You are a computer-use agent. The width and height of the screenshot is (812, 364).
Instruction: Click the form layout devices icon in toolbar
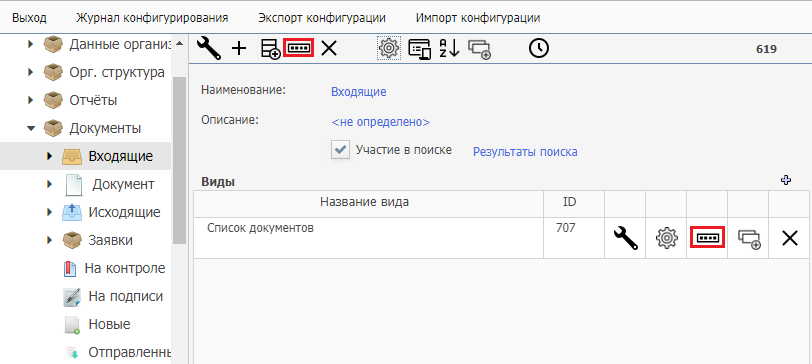tap(419, 49)
